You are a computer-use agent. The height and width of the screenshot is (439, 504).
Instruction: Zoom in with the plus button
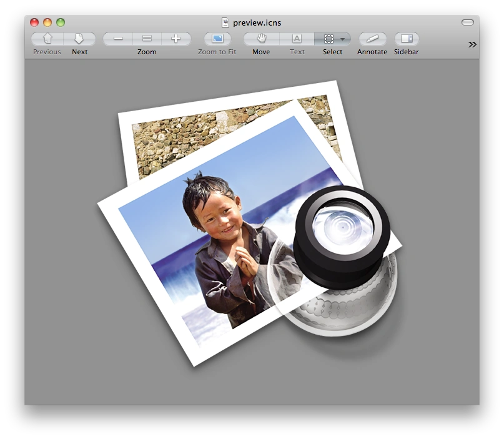pos(176,39)
